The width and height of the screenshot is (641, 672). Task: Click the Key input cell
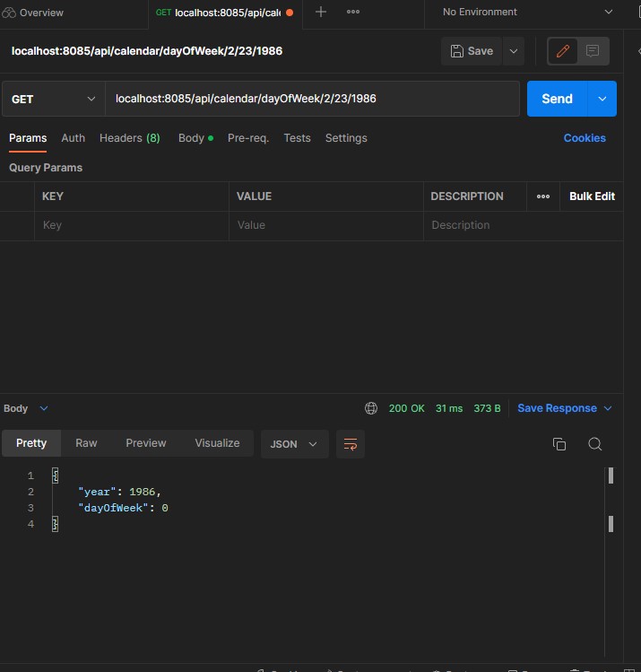132,225
